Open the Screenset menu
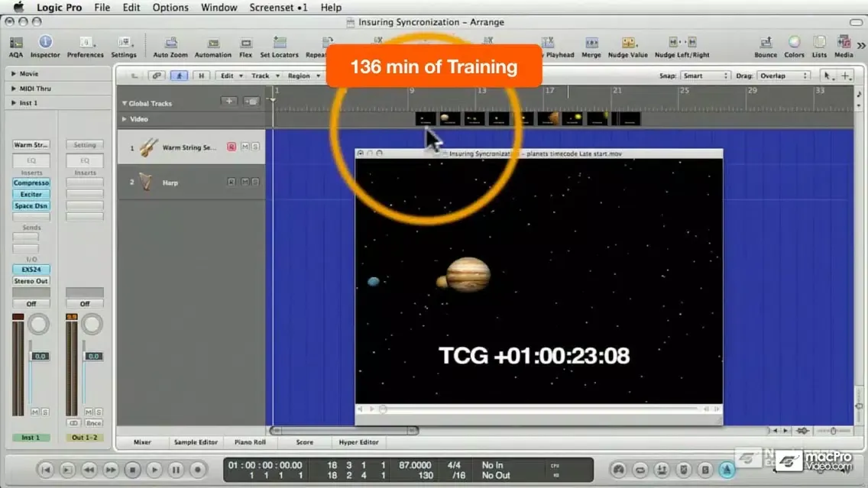Viewport: 868px width, 488px height. pyautogui.click(x=278, y=7)
